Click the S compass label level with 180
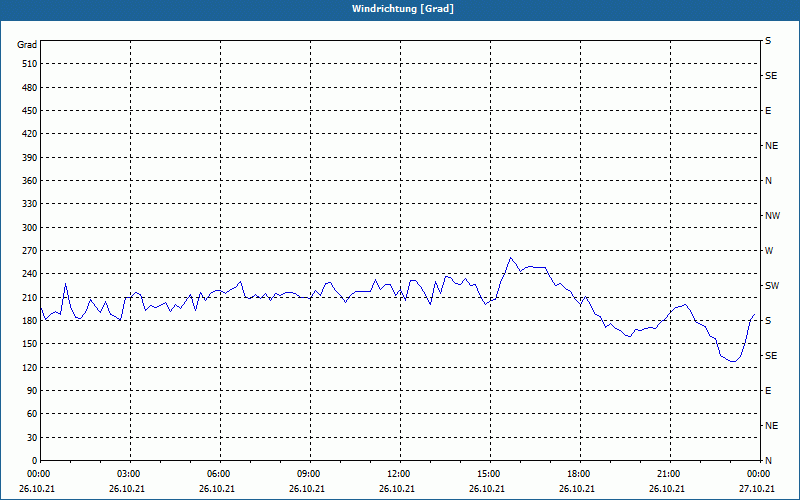 (768, 321)
